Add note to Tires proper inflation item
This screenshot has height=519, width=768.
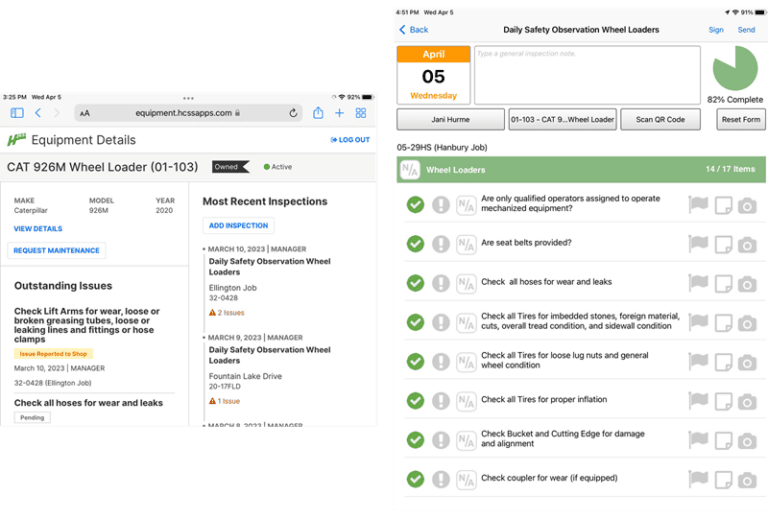point(723,401)
